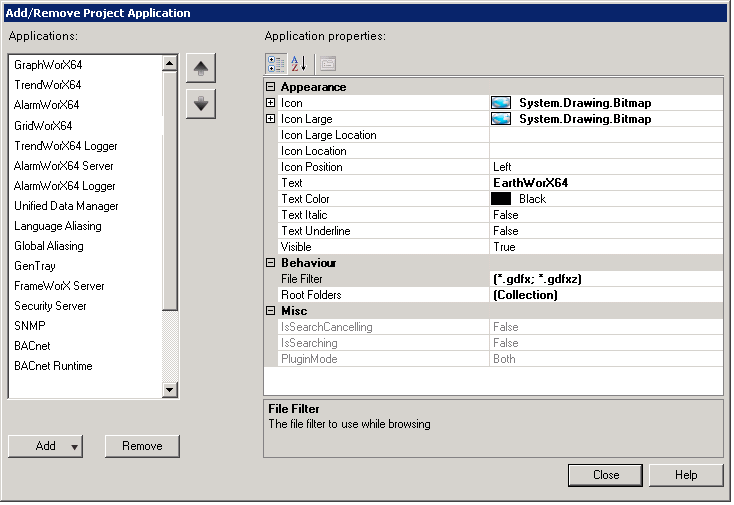Click the Help button

pos(685,475)
